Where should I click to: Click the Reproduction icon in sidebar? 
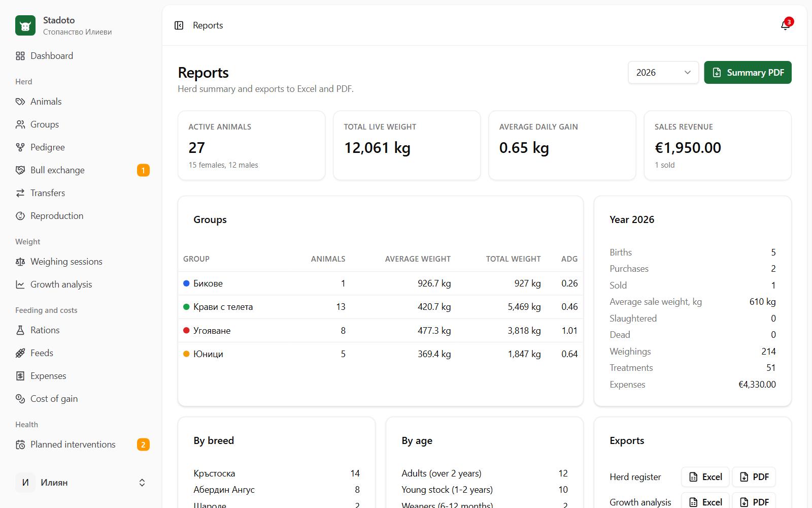click(x=20, y=216)
